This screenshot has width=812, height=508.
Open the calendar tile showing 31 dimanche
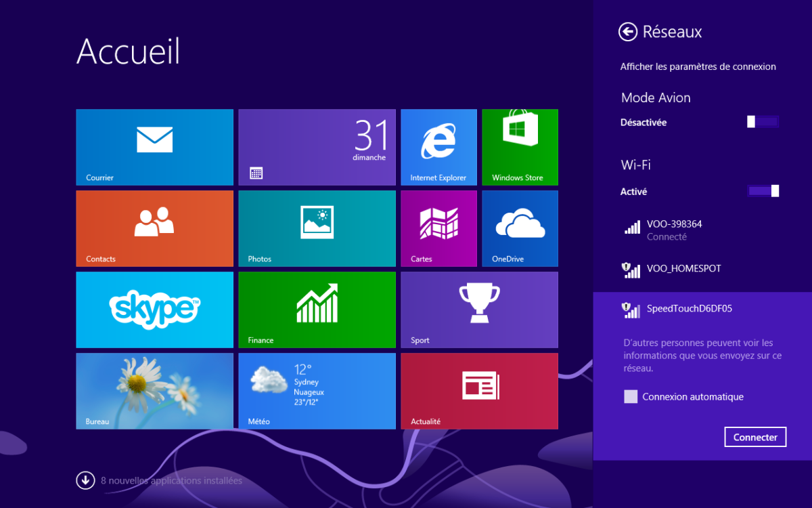(x=317, y=147)
